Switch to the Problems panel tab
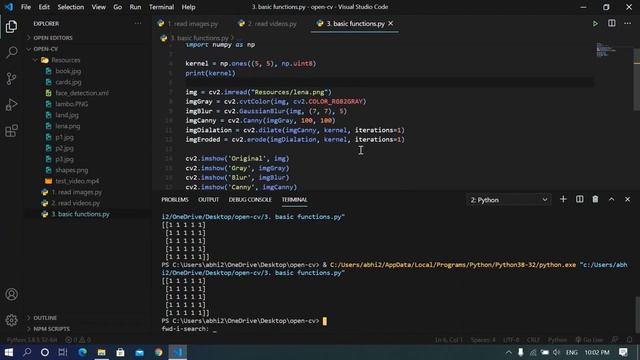The width and height of the screenshot is (640, 360). (x=175, y=200)
